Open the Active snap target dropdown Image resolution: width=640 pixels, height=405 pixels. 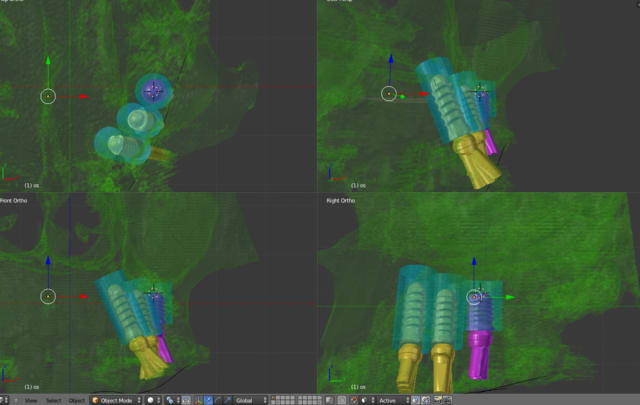391,400
